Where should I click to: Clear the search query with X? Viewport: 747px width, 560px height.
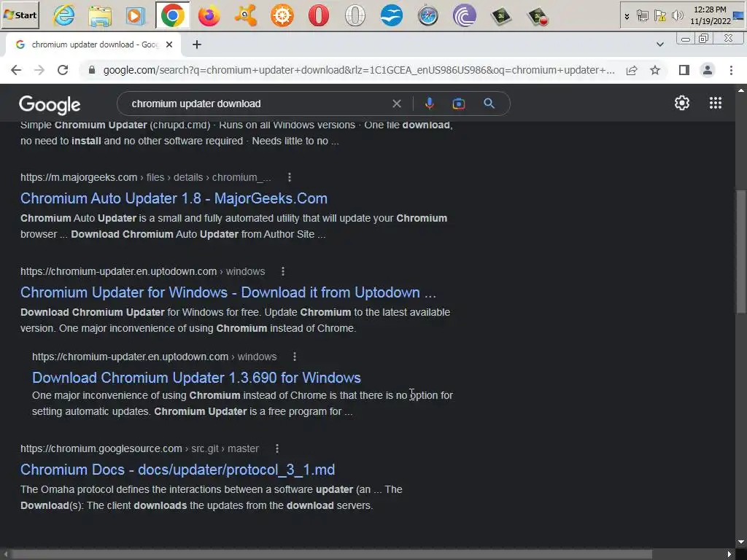click(396, 104)
